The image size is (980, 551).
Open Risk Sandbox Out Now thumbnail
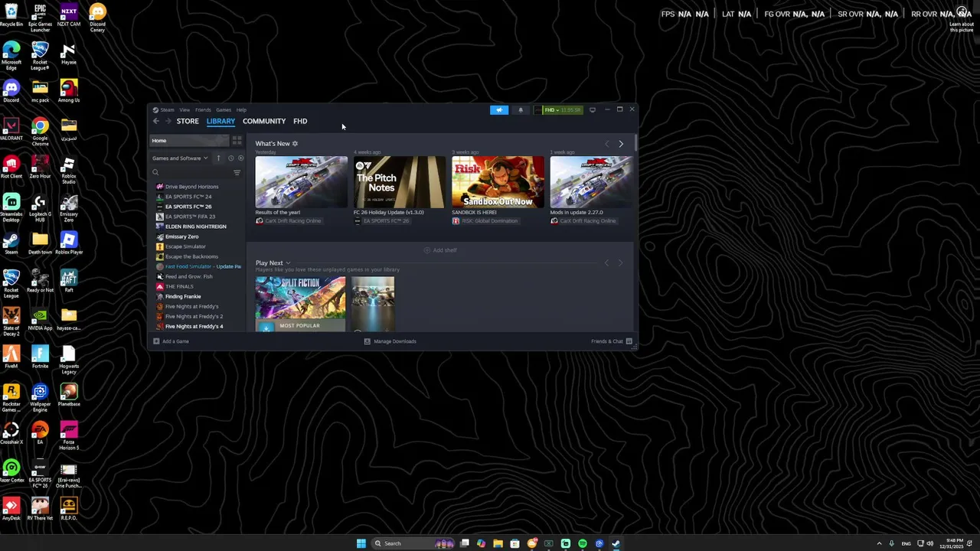point(498,182)
